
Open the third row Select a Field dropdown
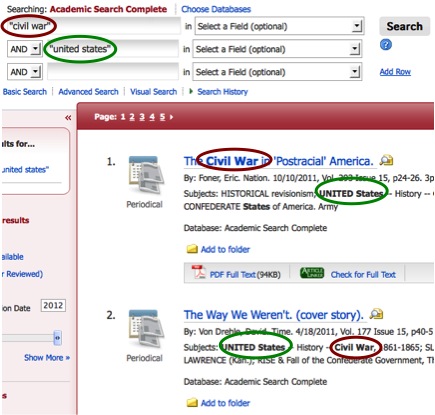click(277, 72)
